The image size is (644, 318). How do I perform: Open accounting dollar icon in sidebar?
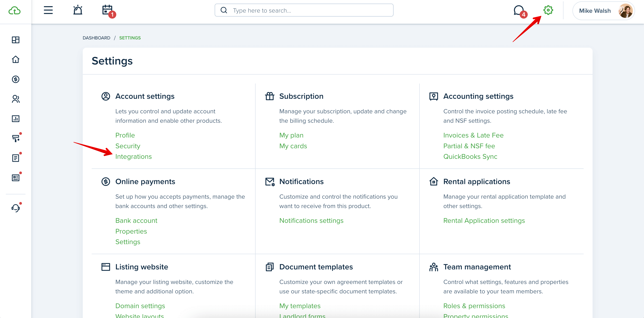15,79
